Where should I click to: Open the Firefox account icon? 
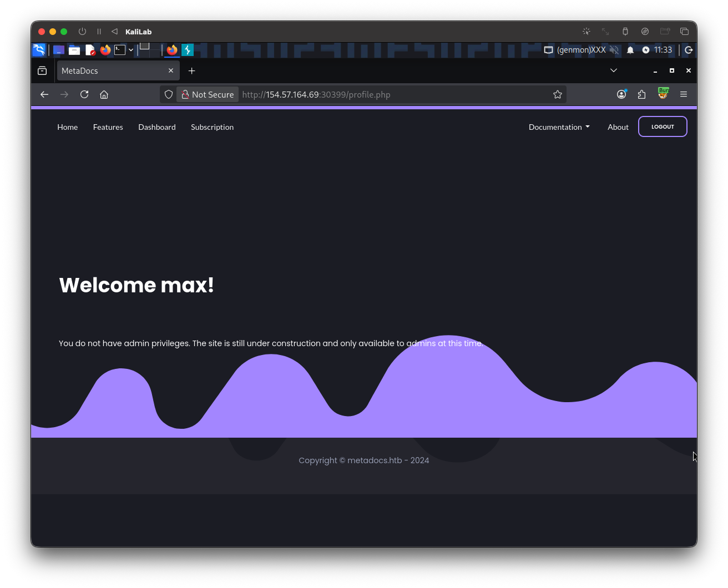tap(621, 94)
